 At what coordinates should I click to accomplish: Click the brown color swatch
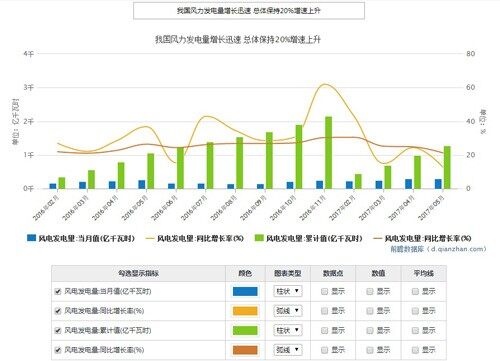245,350
